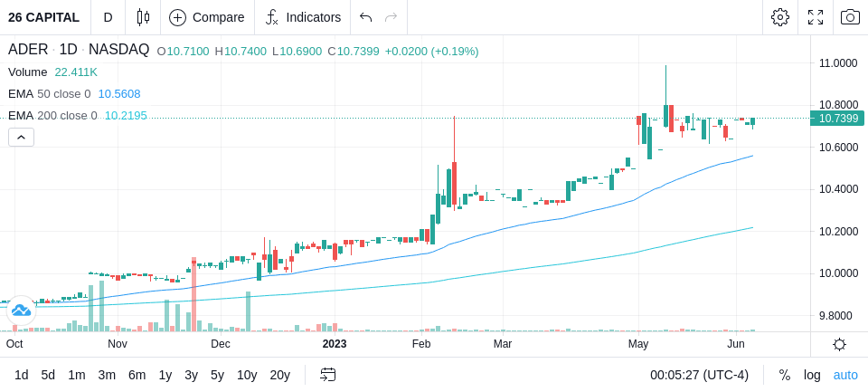Click the 00:05:27 (UTC-4) timezone button
This screenshot has height=392, width=868.
pyautogui.click(x=699, y=376)
